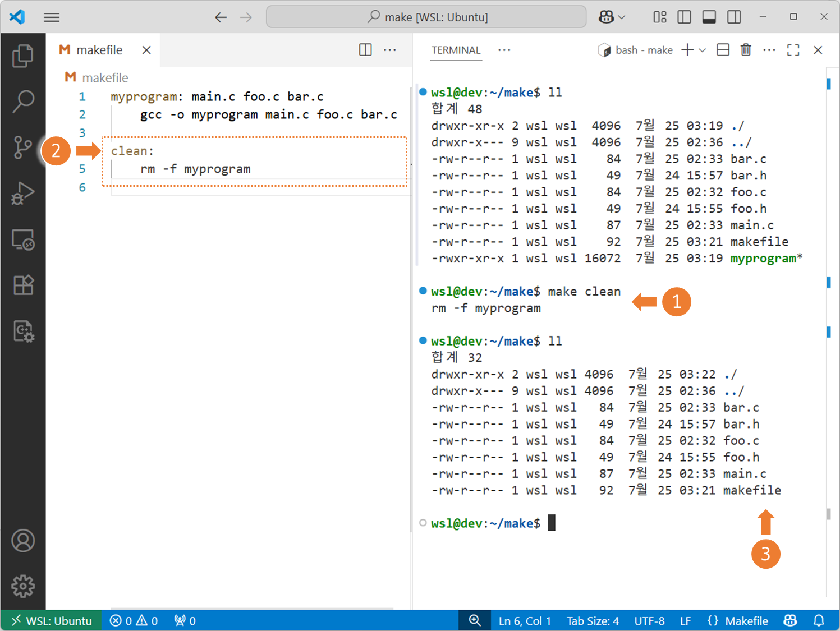The width and height of the screenshot is (840, 631).
Task: Open the hamburger application menu
Action: coord(52,17)
